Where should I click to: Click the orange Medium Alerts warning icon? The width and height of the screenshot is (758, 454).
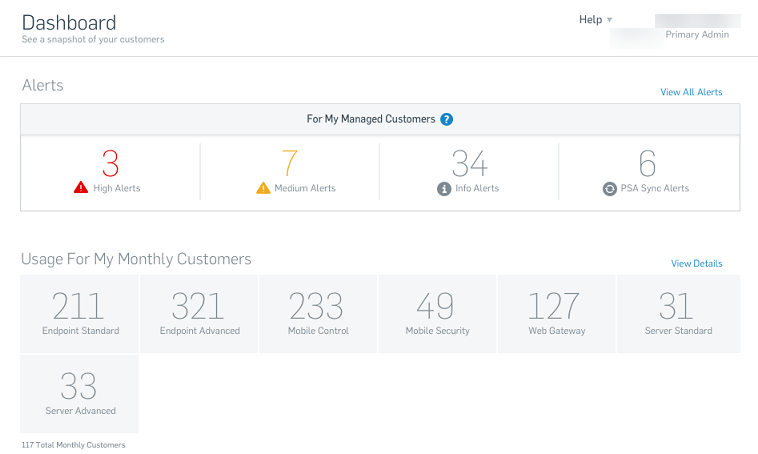[264, 188]
